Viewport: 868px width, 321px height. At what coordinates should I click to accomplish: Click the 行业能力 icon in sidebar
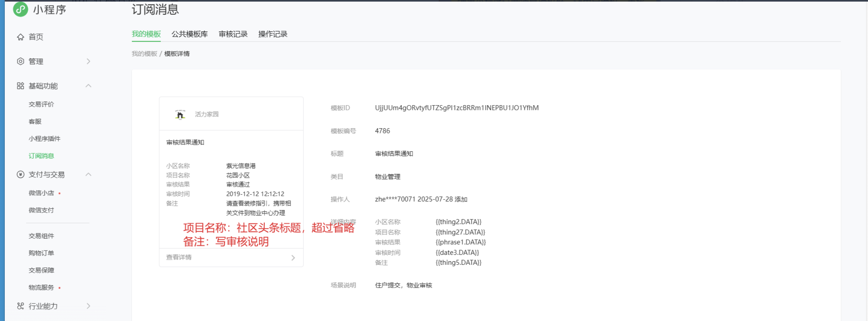(x=20, y=306)
